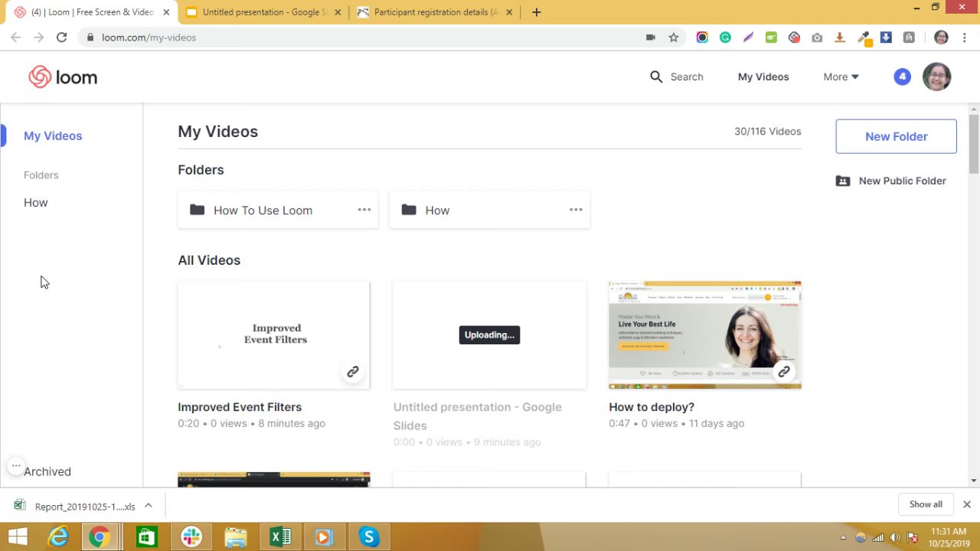Open options for How To Use Loom folder
Image resolution: width=980 pixels, height=551 pixels.
point(364,210)
